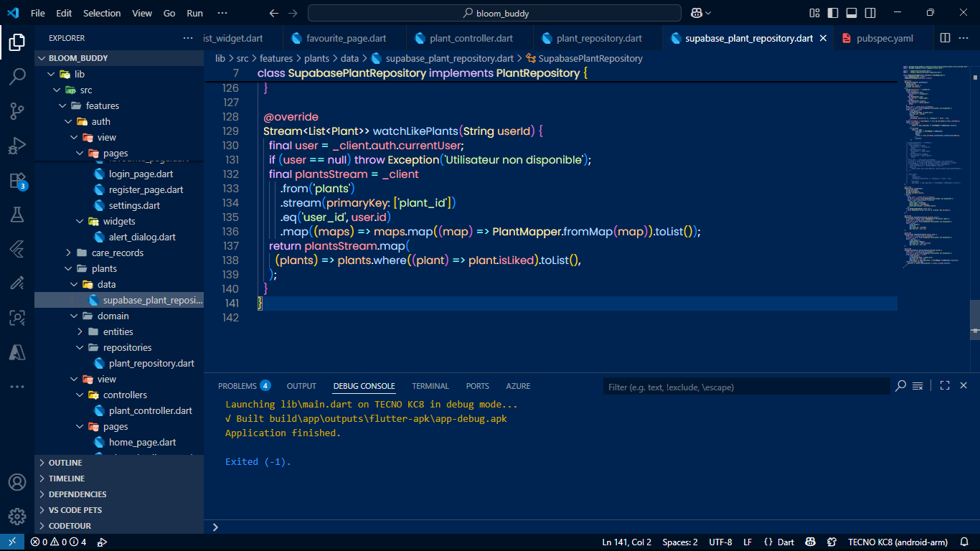Open the Testing flask icon

click(x=17, y=215)
